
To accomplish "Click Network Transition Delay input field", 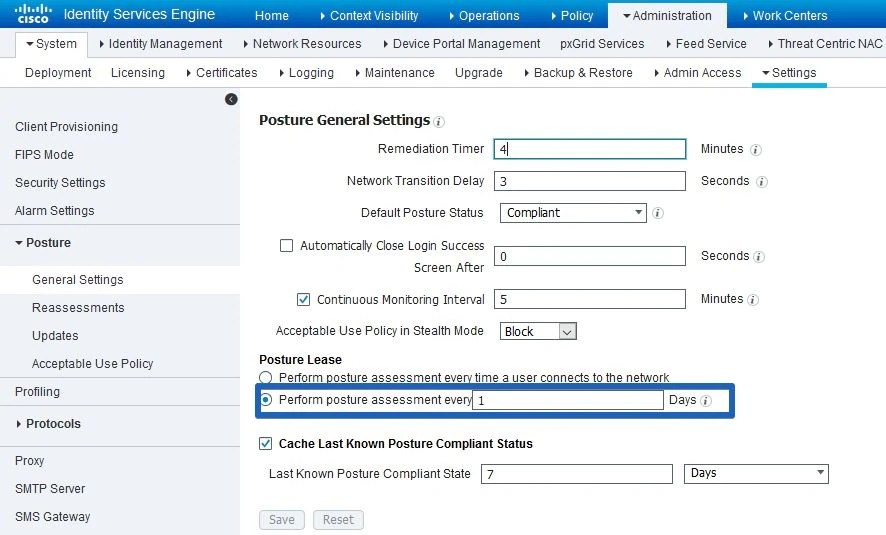I will point(590,181).
